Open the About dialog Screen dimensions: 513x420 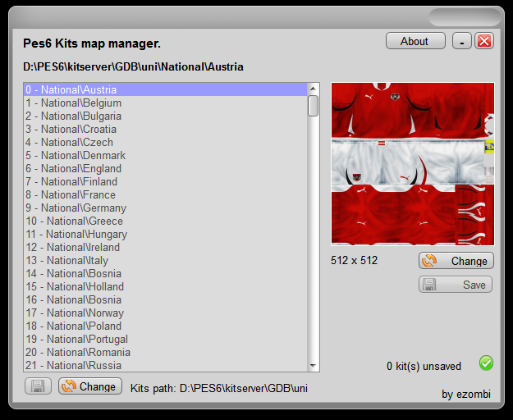tap(415, 41)
